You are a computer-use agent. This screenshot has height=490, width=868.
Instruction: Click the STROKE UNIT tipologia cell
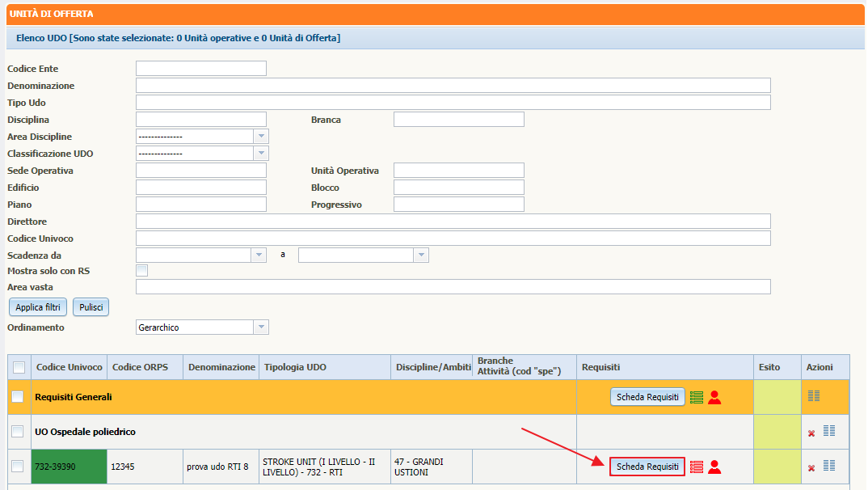point(325,467)
